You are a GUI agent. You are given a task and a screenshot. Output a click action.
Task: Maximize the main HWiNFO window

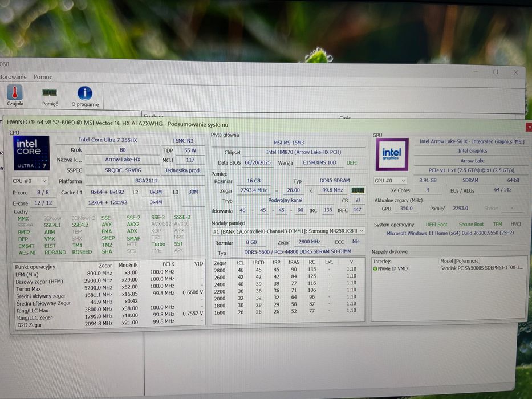click(x=496, y=72)
